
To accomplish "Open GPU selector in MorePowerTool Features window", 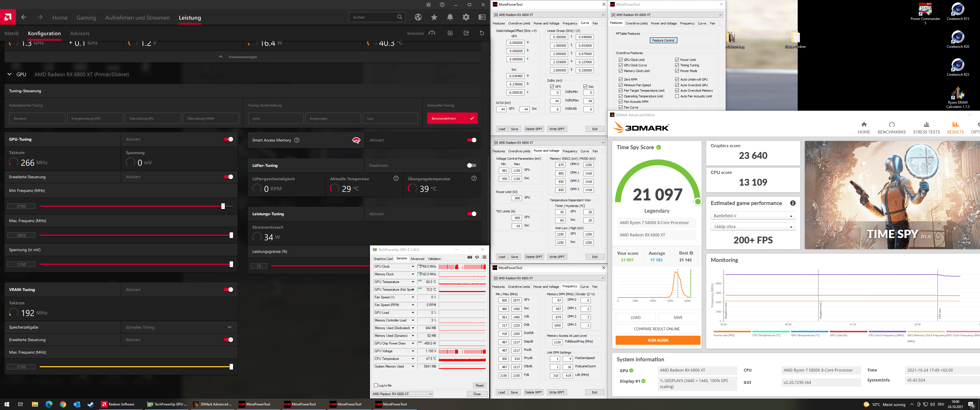I will tap(667, 15).
